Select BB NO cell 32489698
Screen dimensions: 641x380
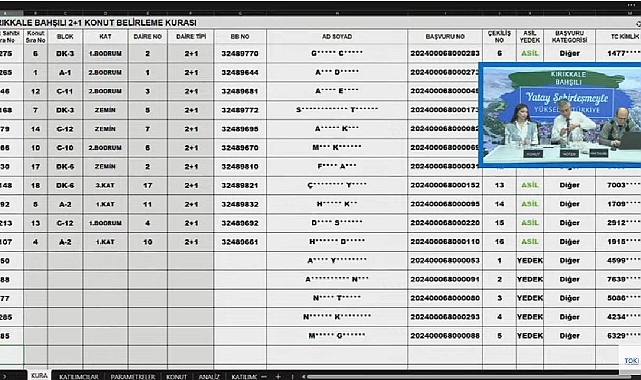(240, 129)
